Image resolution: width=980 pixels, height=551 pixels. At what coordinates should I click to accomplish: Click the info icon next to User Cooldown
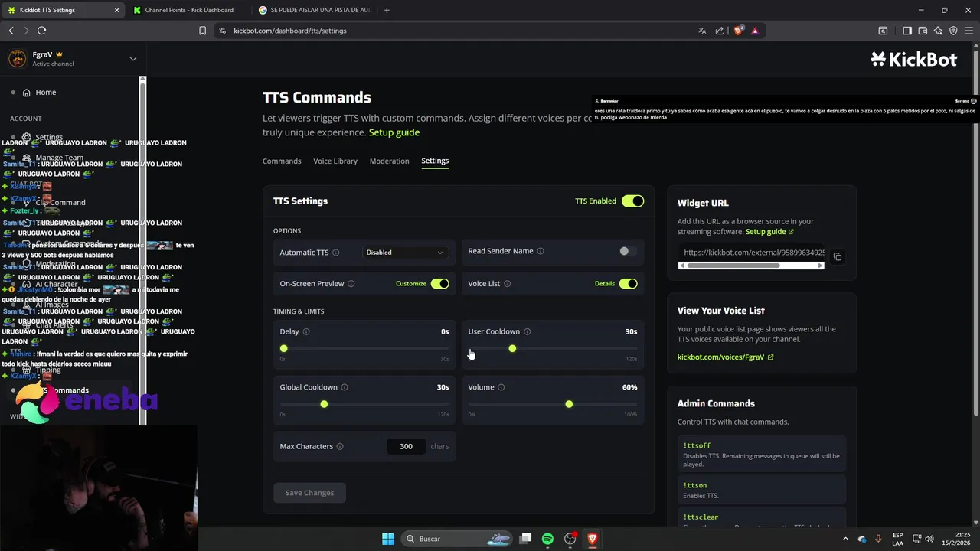[x=528, y=331]
